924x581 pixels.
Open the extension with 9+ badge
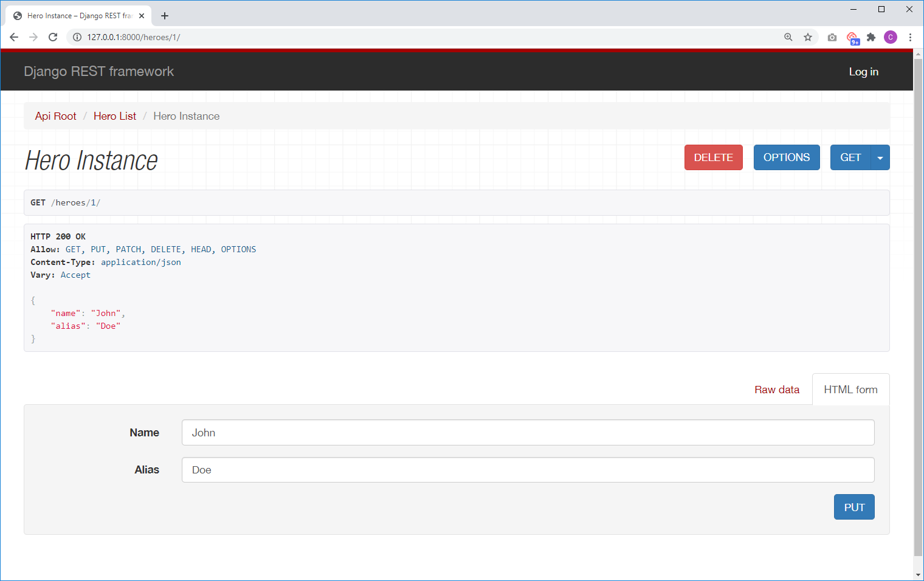(852, 38)
